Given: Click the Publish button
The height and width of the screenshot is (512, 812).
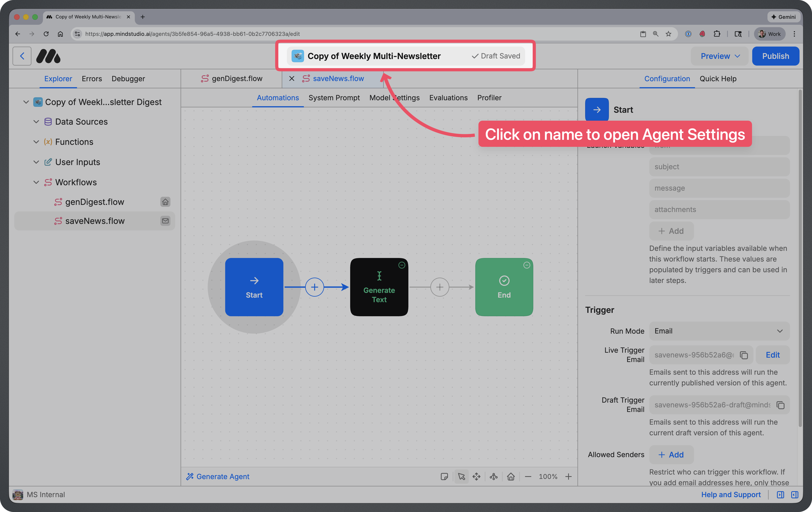Looking at the screenshot, I should pos(776,56).
